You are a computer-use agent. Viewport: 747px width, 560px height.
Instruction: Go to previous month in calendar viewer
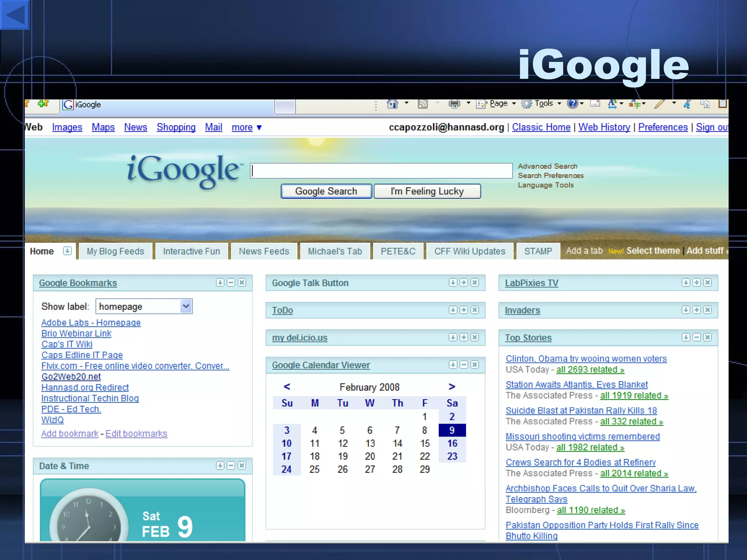(x=287, y=386)
